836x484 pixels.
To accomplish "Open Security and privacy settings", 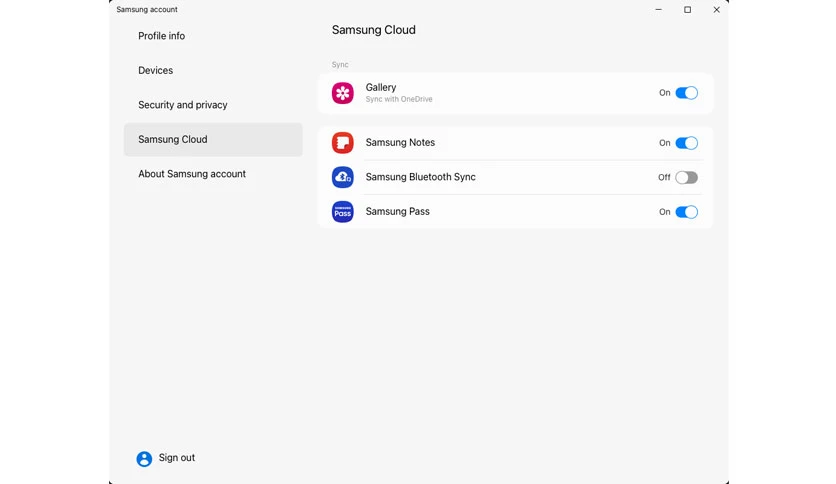I will pos(183,105).
